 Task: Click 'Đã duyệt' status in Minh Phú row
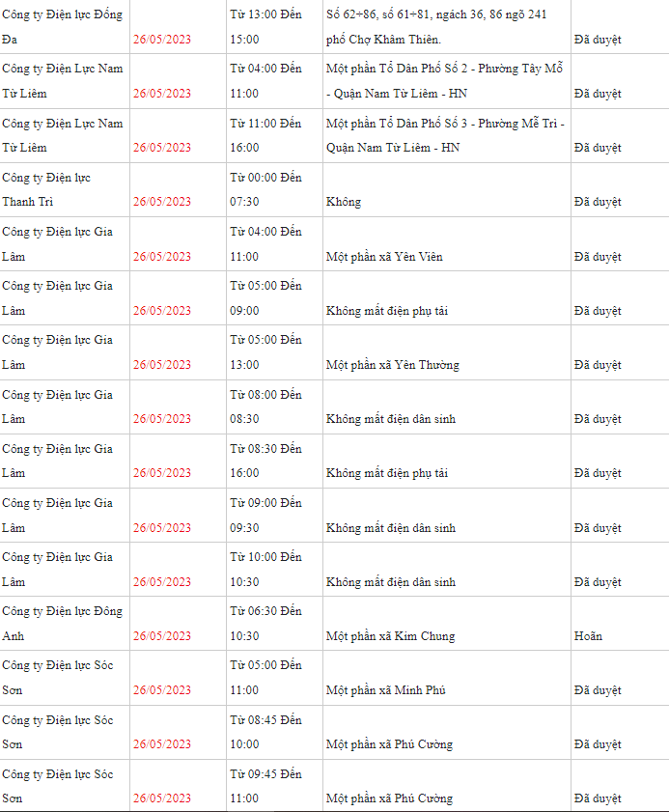(620, 678)
